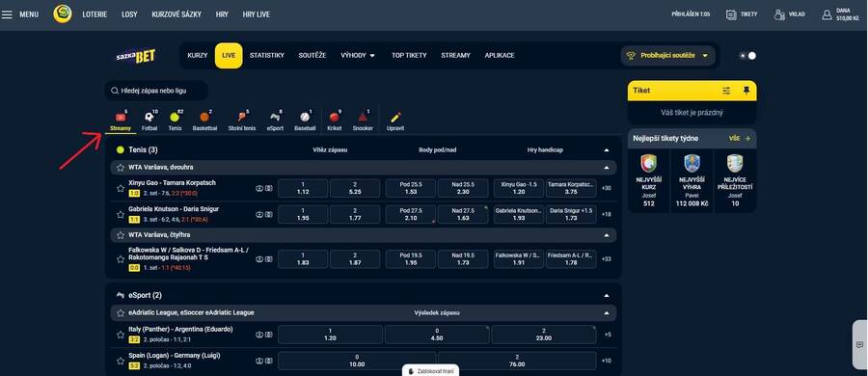Open the hamburger MENU icon
The width and height of the screenshot is (868, 376).
tap(7, 14)
